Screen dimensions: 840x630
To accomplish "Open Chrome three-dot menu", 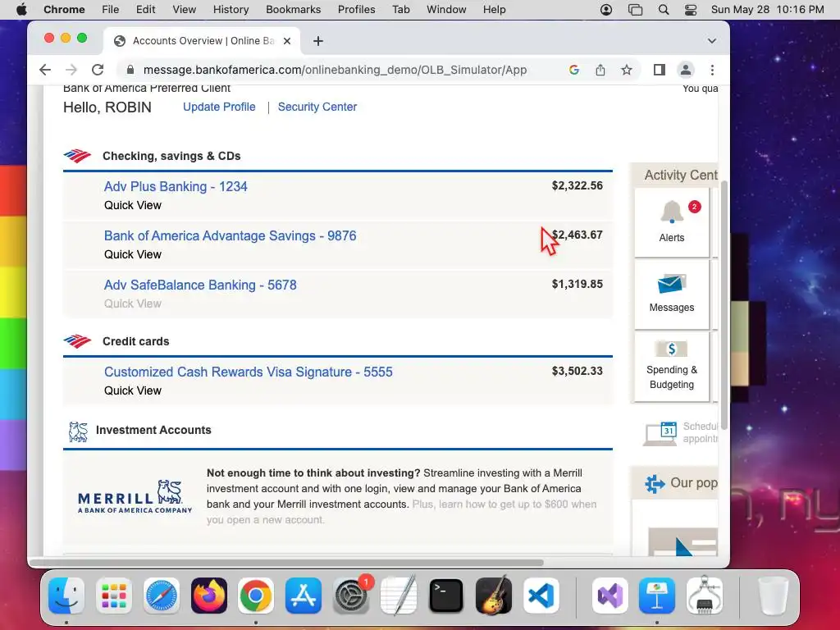I will tap(712, 70).
